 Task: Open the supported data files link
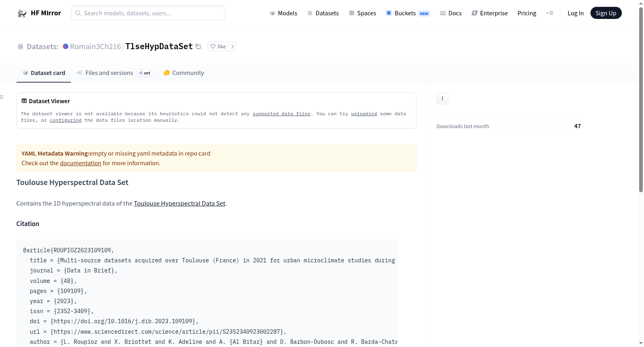click(x=281, y=114)
